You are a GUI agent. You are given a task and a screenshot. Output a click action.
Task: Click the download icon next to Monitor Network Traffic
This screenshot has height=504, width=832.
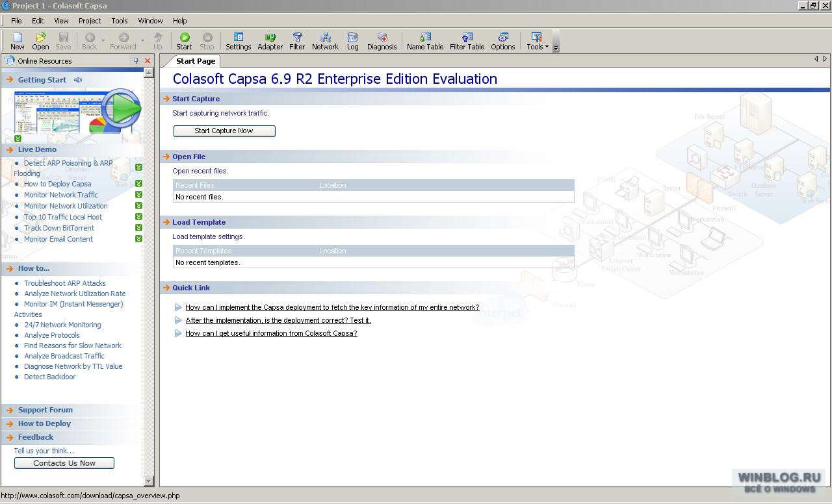(138, 194)
